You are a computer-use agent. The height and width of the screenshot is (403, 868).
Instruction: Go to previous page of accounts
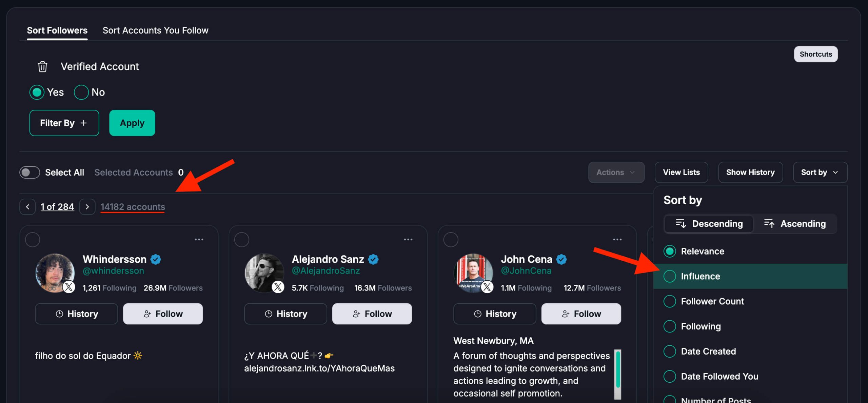(27, 207)
